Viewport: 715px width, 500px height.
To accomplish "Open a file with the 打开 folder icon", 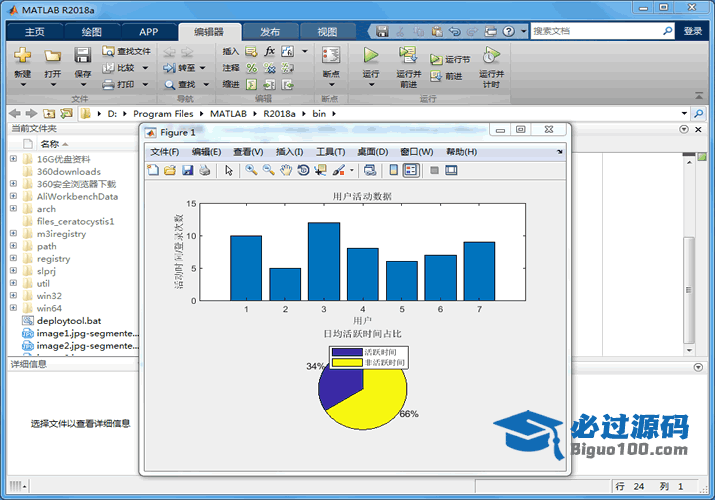I will [x=52, y=56].
